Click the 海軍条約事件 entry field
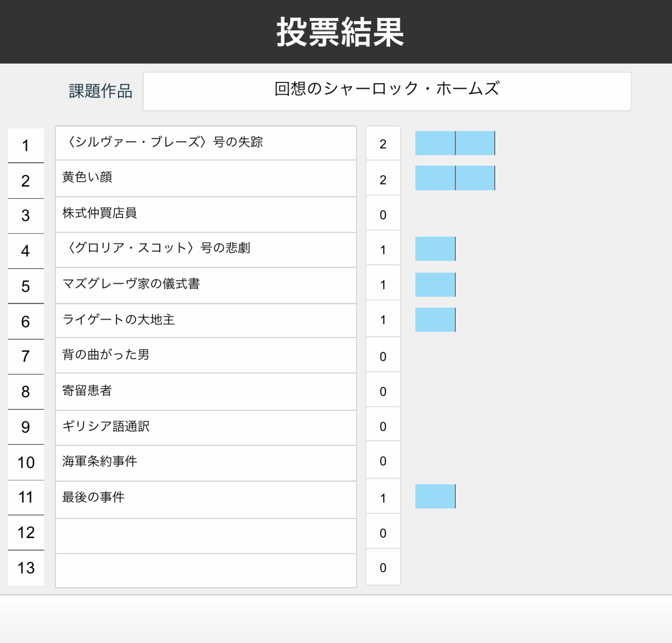The image size is (672, 643). click(205, 462)
